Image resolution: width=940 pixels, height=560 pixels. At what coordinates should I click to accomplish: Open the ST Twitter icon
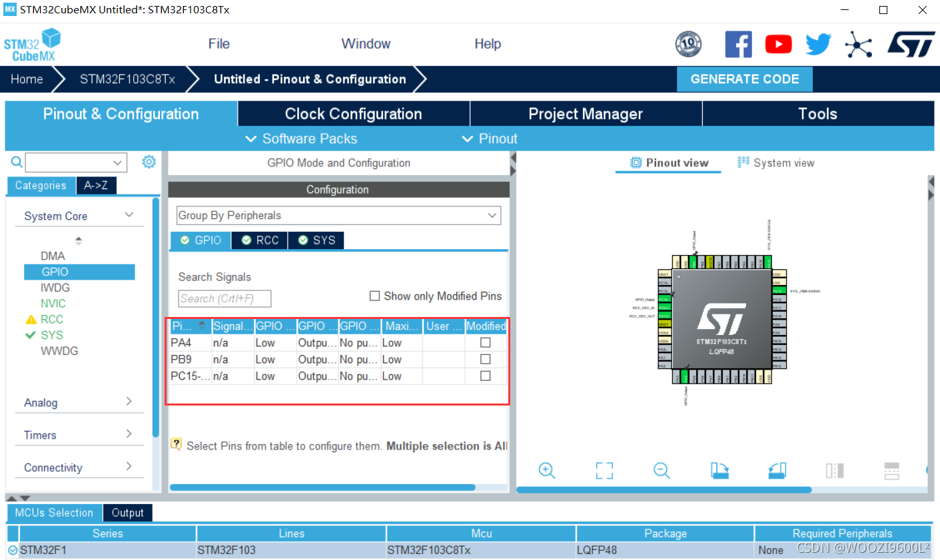pos(818,45)
